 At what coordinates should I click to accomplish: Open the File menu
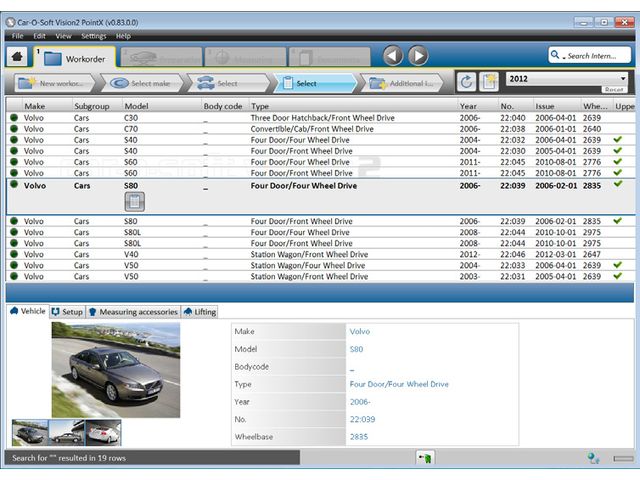click(x=17, y=36)
